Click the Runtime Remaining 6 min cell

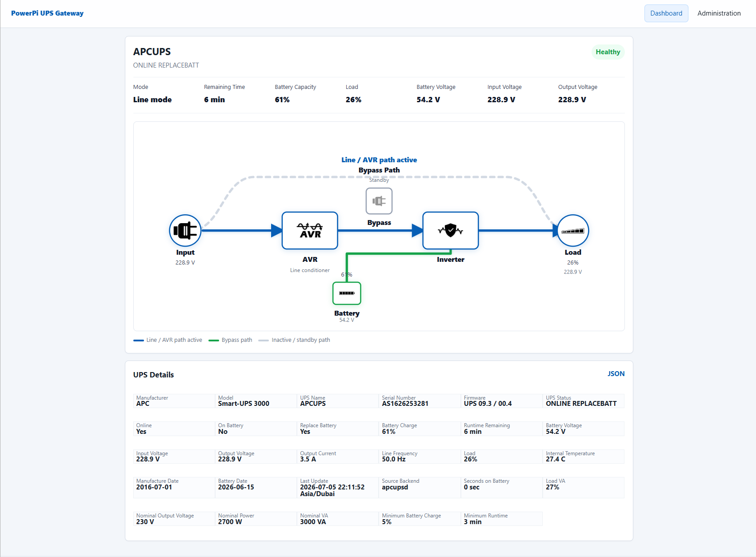pyautogui.click(x=502, y=429)
